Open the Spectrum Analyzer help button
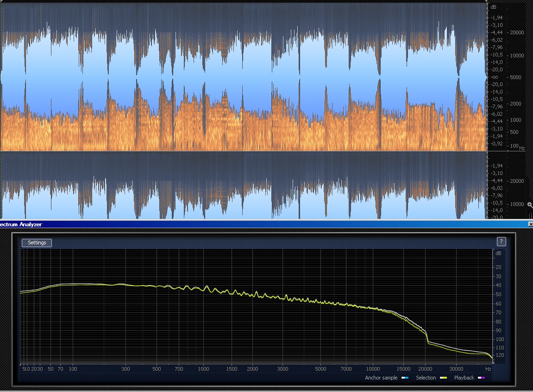 (502, 242)
